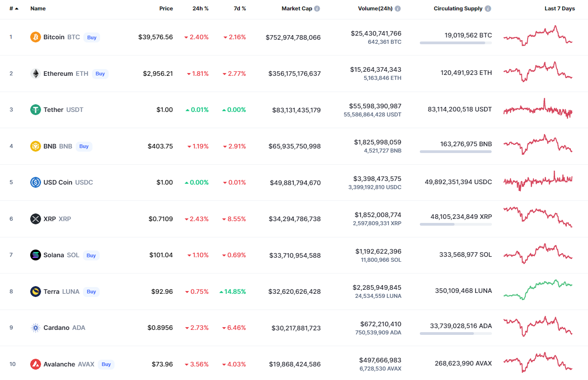This screenshot has width=588, height=380.
Task: Click the BNB coin logo icon
Action: [36, 146]
